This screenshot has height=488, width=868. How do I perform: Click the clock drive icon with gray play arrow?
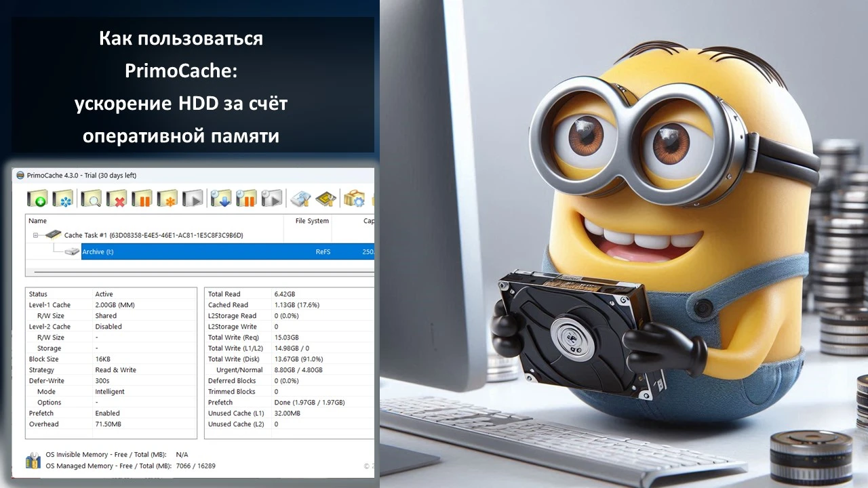(272, 198)
